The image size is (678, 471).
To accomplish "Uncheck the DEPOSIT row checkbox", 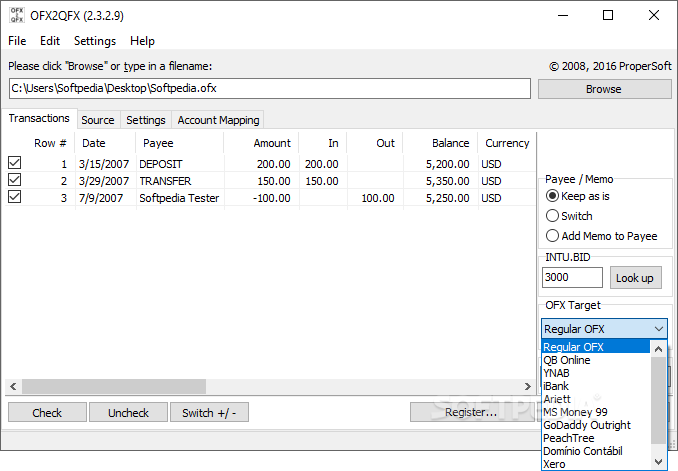I will [15, 163].
